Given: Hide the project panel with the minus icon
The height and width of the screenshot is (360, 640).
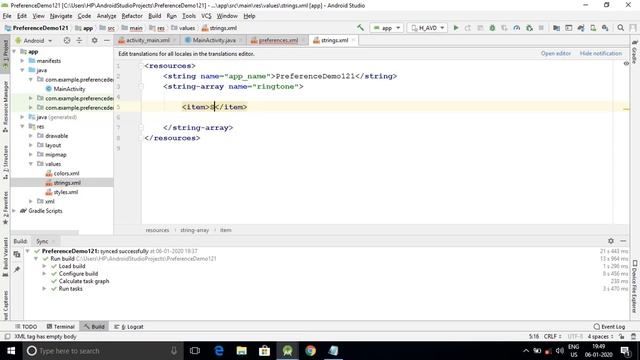Looking at the screenshot, I should pyautogui.click(x=107, y=40).
